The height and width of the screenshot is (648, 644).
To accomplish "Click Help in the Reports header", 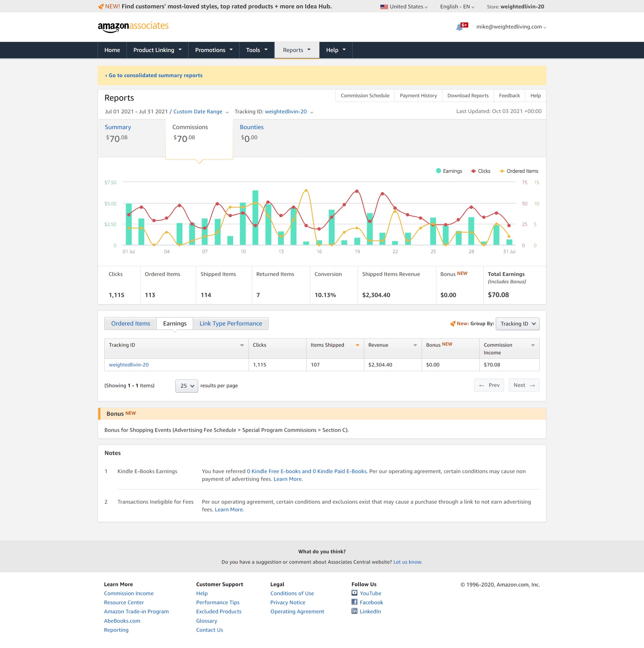I will (x=535, y=96).
